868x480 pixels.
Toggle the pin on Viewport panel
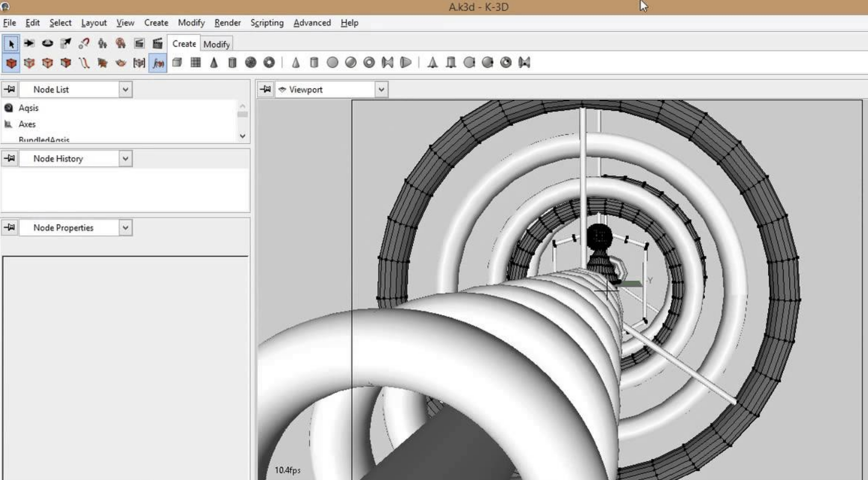[x=265, y=90]
